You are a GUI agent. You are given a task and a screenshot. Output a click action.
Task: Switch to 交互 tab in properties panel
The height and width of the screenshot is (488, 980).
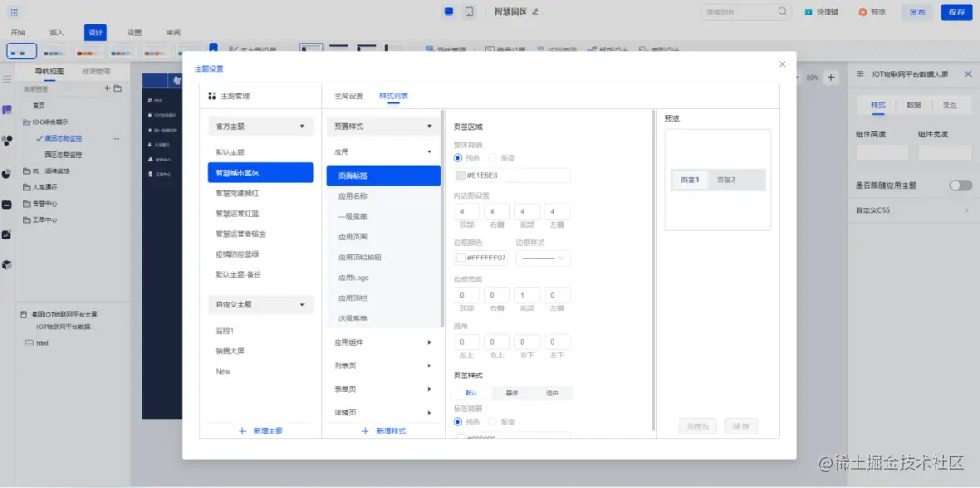point(949,105)
